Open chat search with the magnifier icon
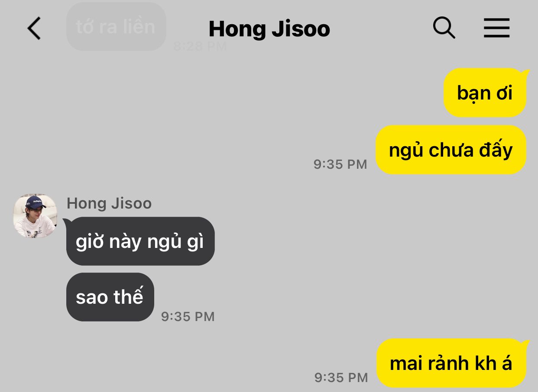 [444, 28]
